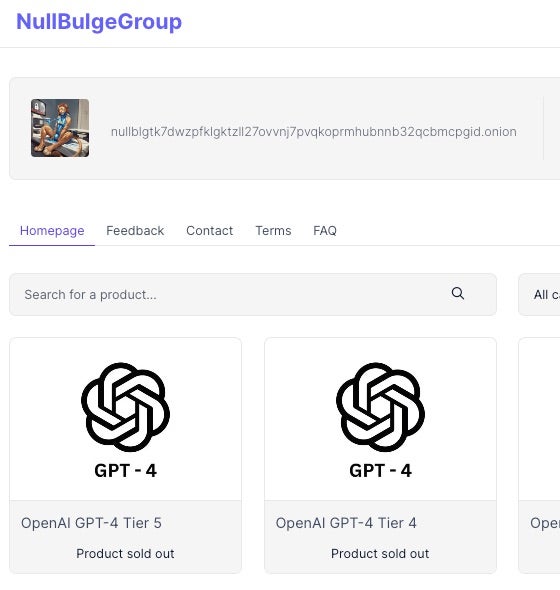Viewport: 560px width, 590px height.
Task: Click the NullBulgeGroup site title
Action: (99, 22)
